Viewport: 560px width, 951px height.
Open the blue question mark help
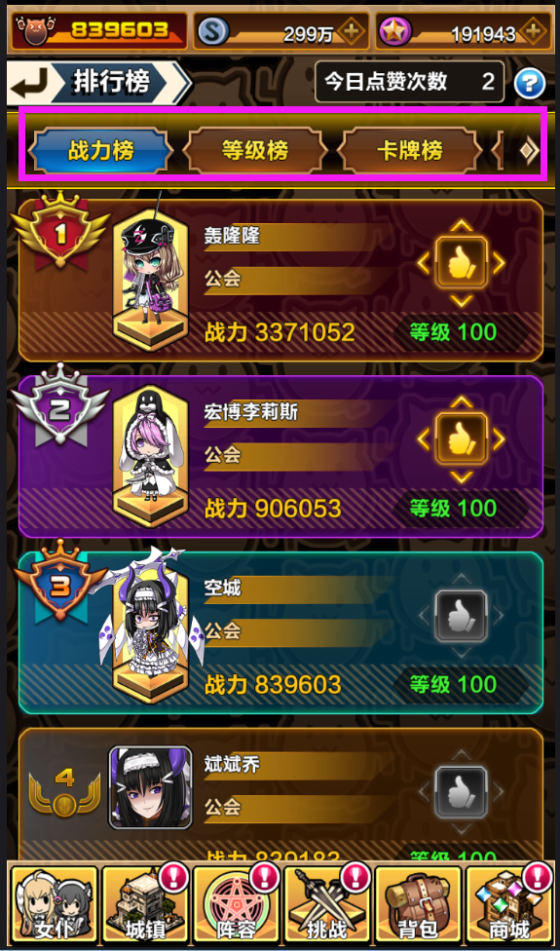530,83
